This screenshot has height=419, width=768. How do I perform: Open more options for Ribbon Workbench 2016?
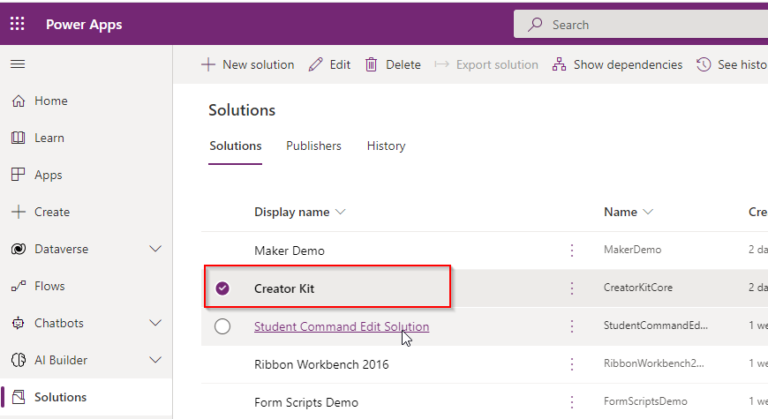coord(572,364)
